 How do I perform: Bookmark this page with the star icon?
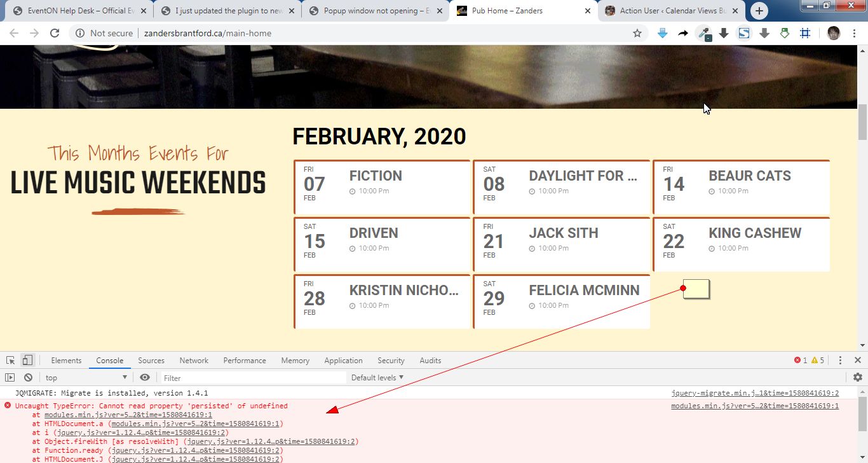point(637,34)
